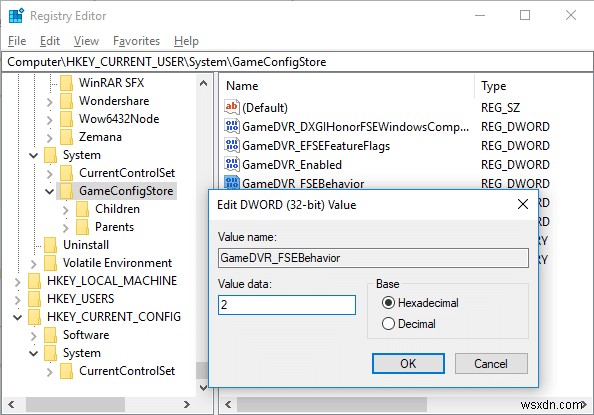Collapse the GameConfigStore key

coord(50,191)
